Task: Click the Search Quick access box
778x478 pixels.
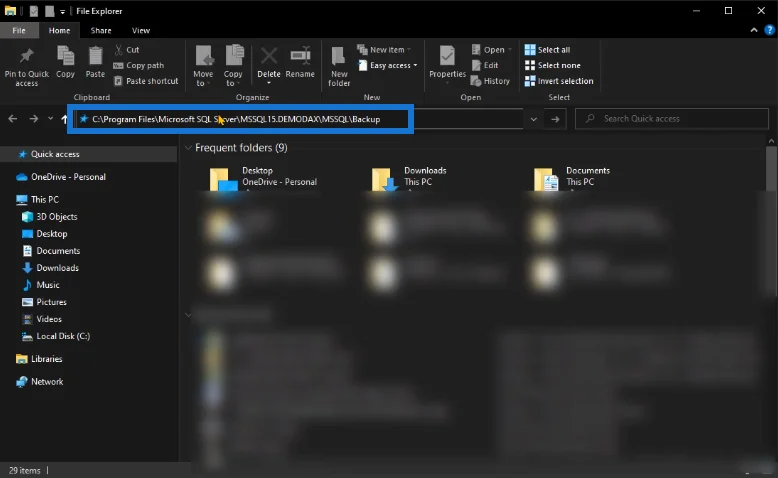Action: coord(672,119)
